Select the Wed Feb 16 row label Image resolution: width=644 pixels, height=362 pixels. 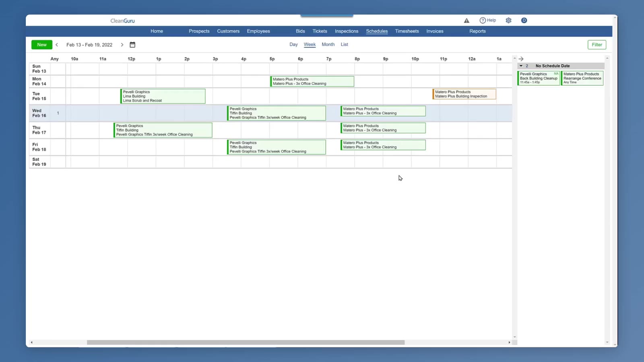click(39, 113)
